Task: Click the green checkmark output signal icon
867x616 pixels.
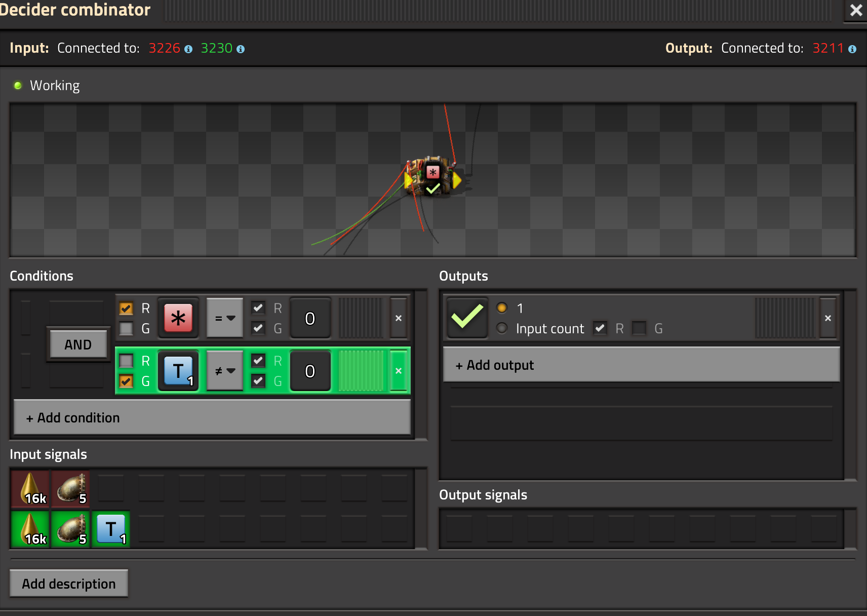Action: click(467, 318)
